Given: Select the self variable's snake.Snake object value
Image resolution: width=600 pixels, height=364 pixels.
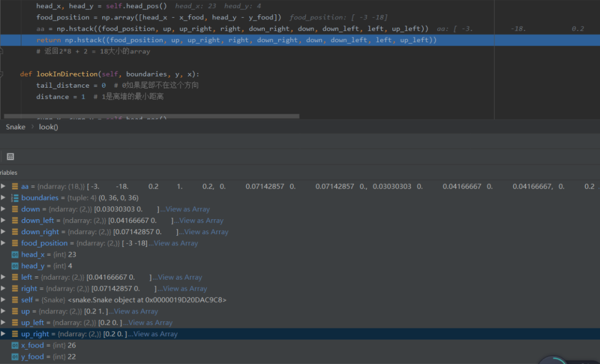Looking at the screenshot, I should tap(147, 300).
